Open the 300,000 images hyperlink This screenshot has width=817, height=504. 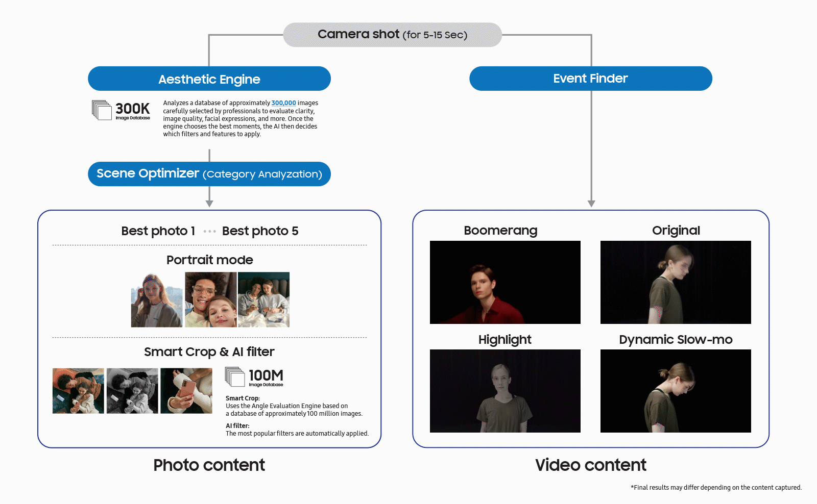coord(283,103)
